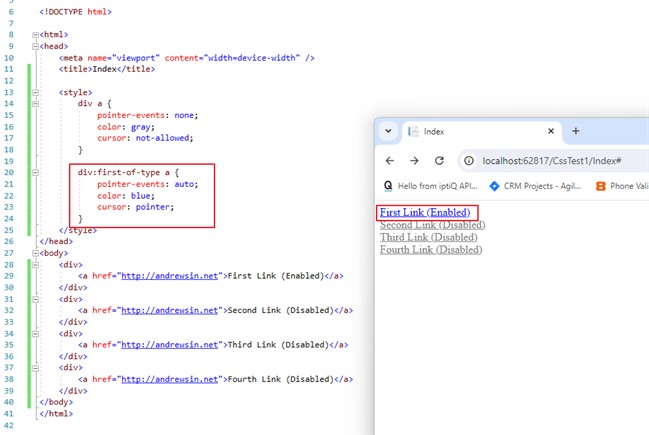The width and height of the screenshot is (649, 435).
Task: Open Hello from iptiQ API bookmark
Action: point(430,186)
